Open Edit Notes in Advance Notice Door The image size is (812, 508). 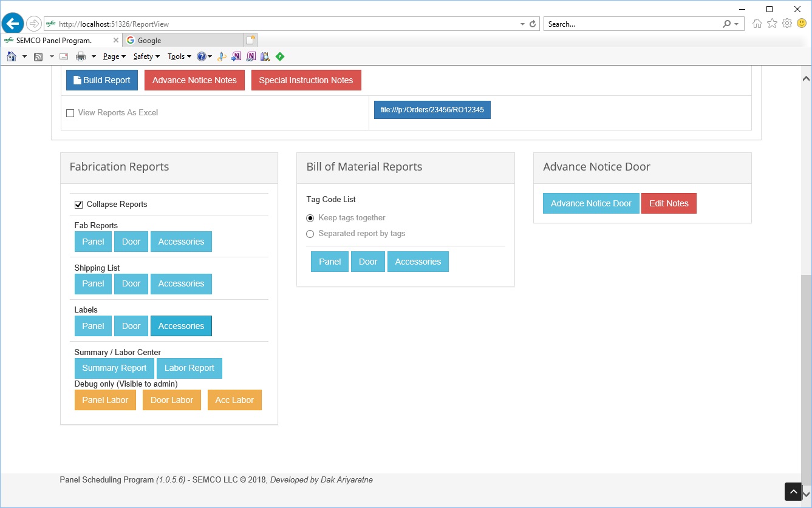tap(668, 203)
